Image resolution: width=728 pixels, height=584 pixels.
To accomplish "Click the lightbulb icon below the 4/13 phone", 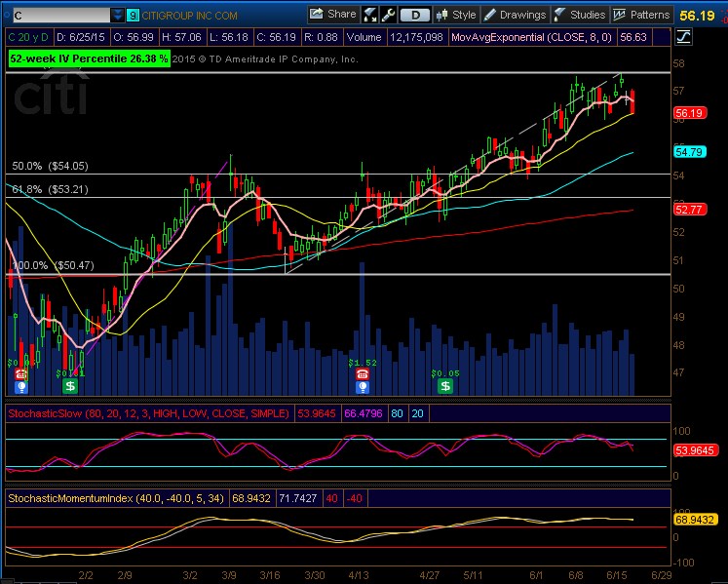I will tap(363, 387).
